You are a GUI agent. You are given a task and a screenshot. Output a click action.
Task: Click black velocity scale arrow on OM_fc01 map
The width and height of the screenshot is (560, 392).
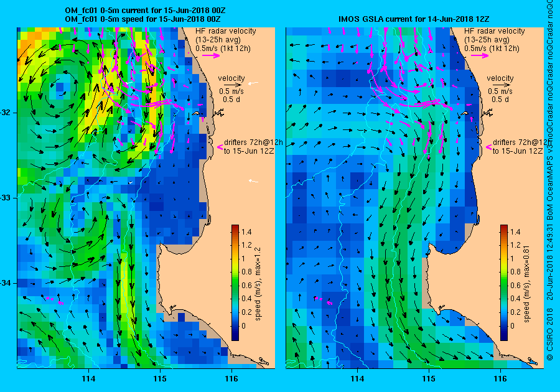tap(233, 85)
